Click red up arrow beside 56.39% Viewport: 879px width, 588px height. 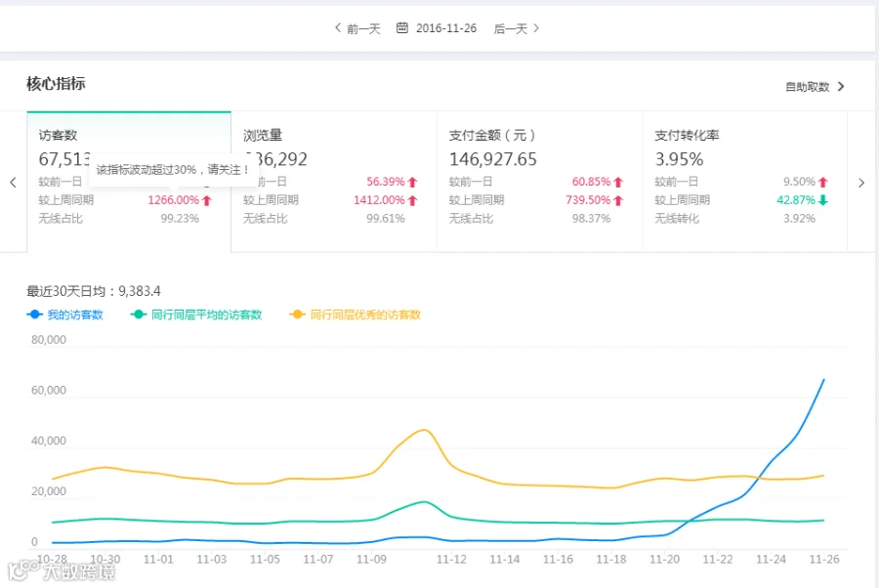[413, 183]
